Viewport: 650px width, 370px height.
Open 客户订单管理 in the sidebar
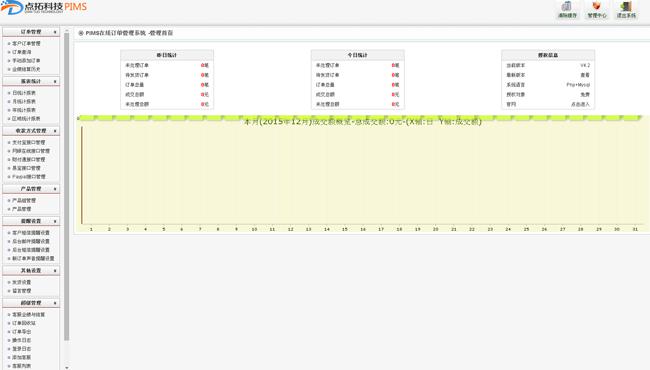(x=26, y=44)
